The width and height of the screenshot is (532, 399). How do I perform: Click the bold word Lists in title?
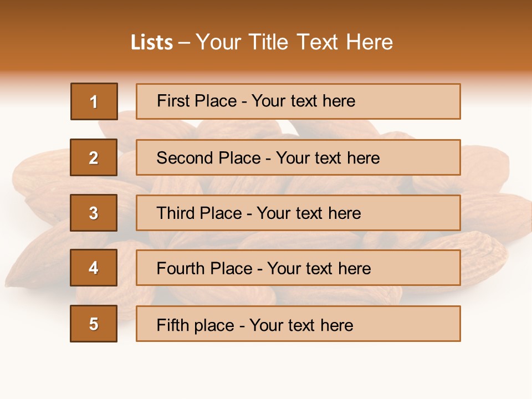(x=151, y=42)
